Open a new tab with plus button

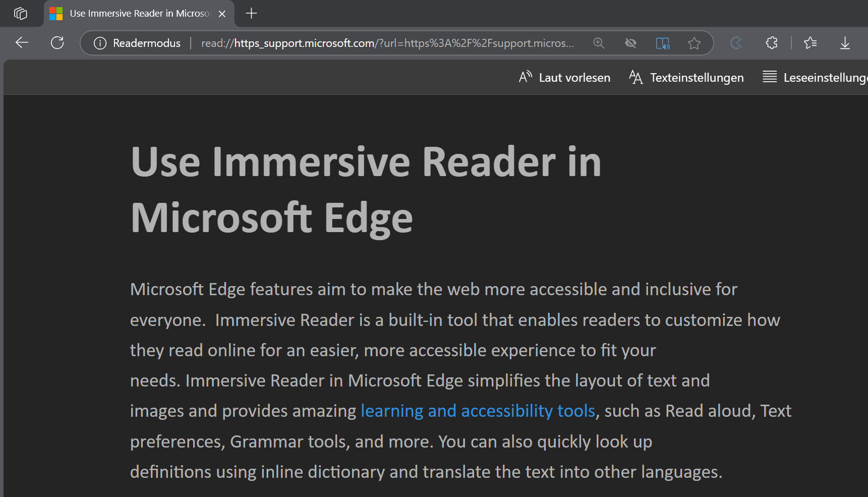251,13
